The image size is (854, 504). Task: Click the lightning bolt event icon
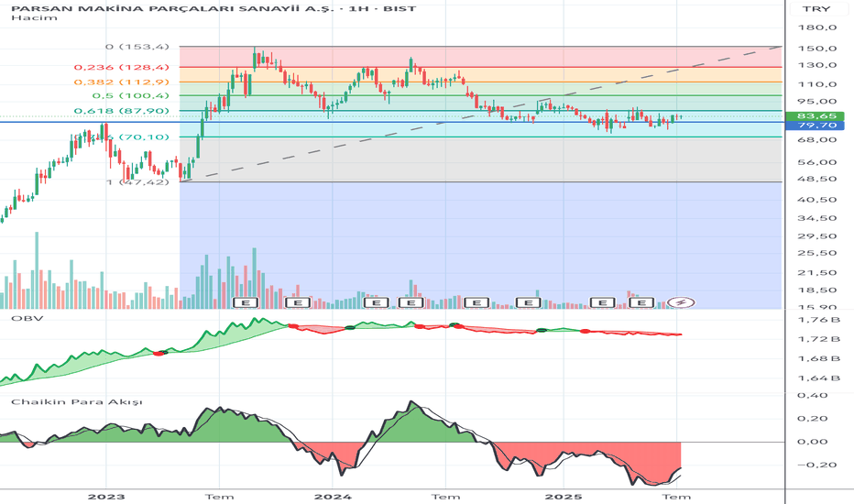[682, 302]
